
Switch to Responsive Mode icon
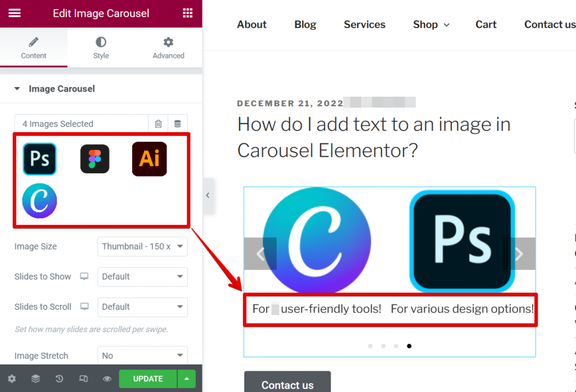coord(83,379)
